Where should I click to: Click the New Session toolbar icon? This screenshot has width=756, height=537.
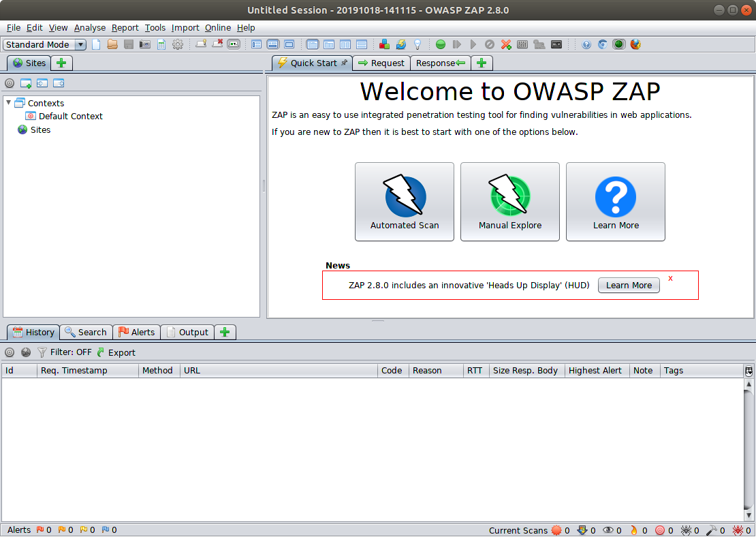(96, 44)
